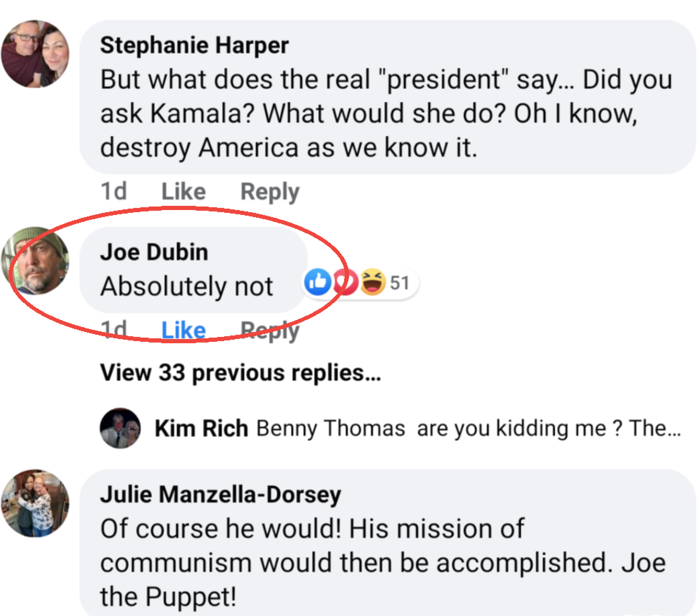Open Kim Rich's name link
The height and width of the screenshot is (616, 698).
(202, 428)
